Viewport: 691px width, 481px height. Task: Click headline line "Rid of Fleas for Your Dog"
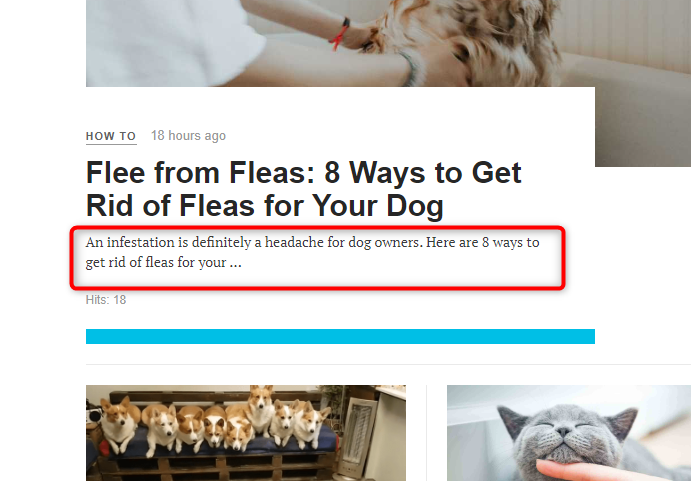264,206
